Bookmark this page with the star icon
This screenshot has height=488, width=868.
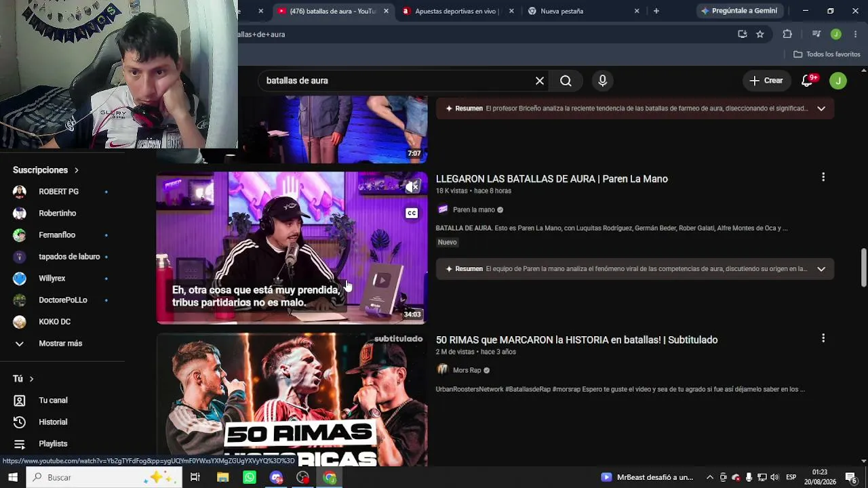tap(760, 34)
